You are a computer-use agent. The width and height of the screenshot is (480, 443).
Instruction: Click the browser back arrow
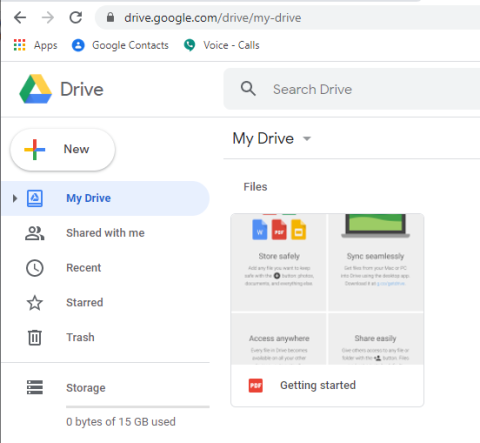click(20, 18)
